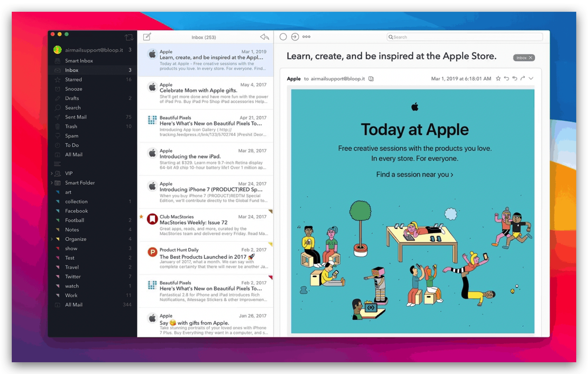
Task: Click the reply arrow in message header
Action: (506, 78)
